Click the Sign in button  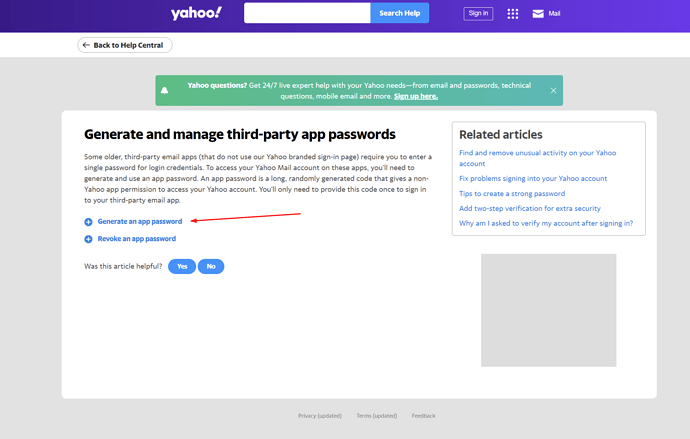click(478, 14)
